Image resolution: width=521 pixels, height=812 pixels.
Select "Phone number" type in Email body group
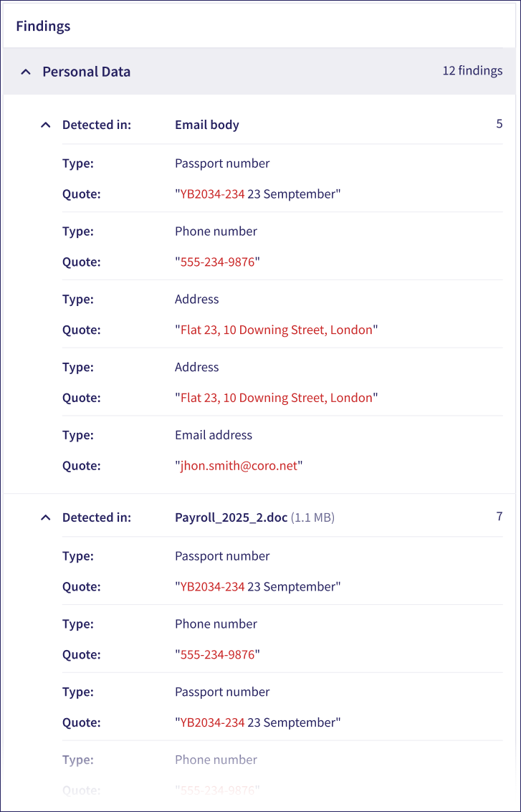point(216,231)
